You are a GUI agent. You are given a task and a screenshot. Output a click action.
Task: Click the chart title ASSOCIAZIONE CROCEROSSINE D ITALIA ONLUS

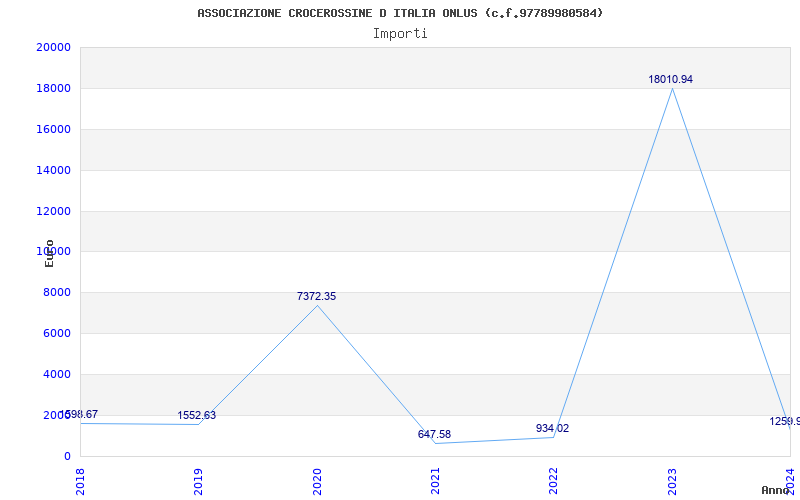(x=400, y=13)
